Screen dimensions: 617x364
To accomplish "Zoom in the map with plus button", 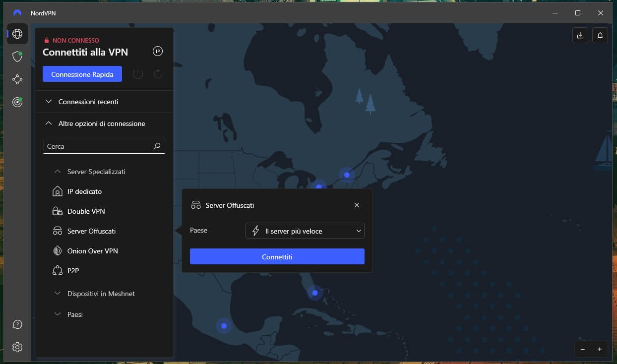I will click(x=600, y=349).
